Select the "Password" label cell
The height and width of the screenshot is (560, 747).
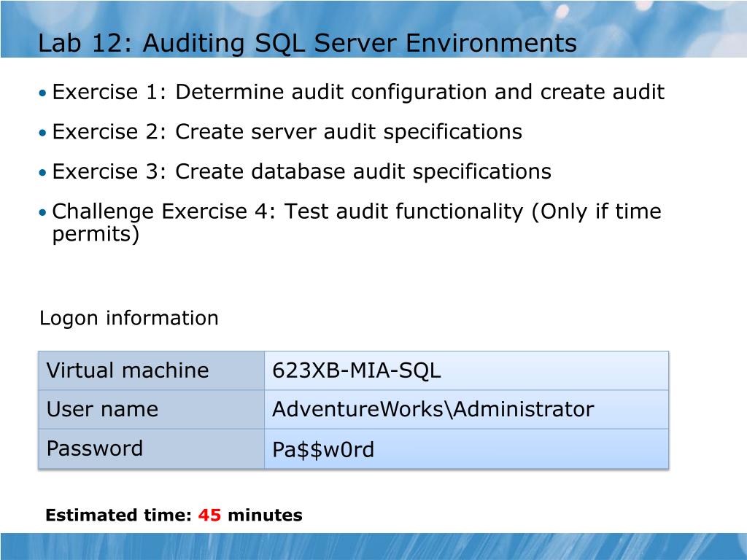[152, 449]
